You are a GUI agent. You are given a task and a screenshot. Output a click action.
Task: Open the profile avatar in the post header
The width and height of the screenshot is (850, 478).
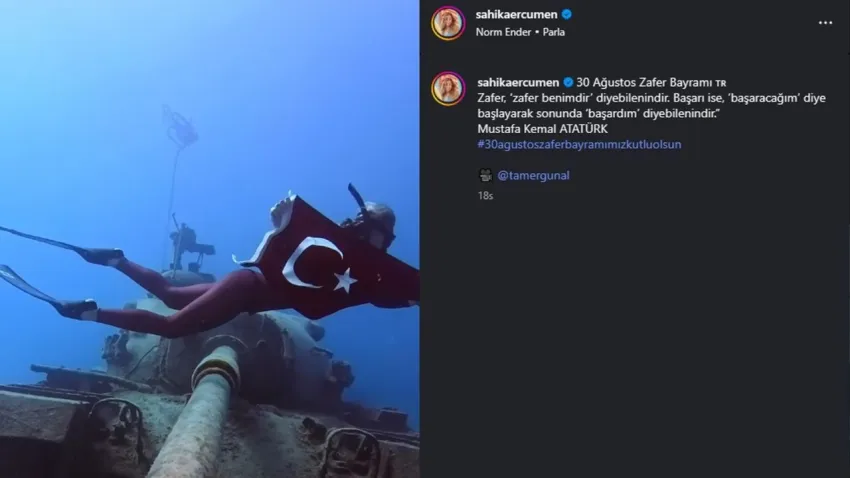(448, 23)
